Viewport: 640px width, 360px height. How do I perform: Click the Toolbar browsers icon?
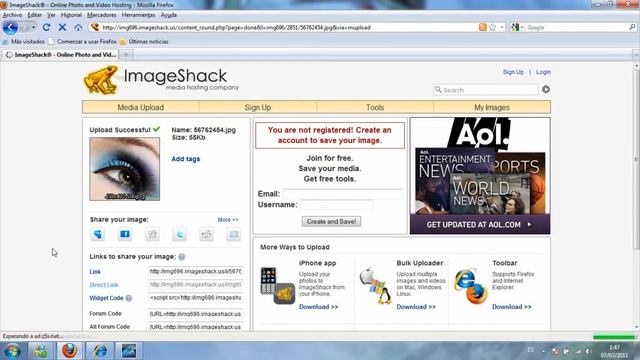[471, 286]
